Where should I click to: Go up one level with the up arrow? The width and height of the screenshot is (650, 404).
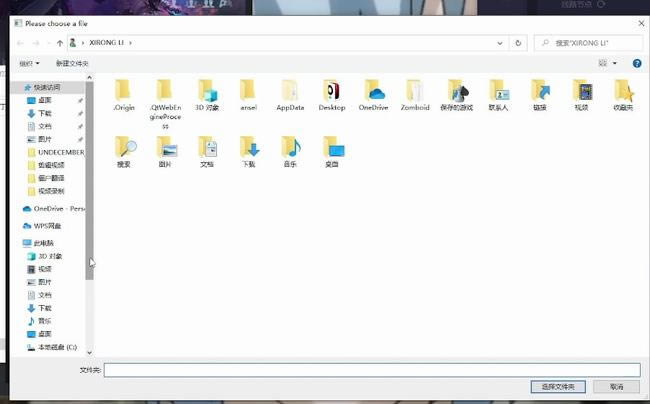coord(60,43)
